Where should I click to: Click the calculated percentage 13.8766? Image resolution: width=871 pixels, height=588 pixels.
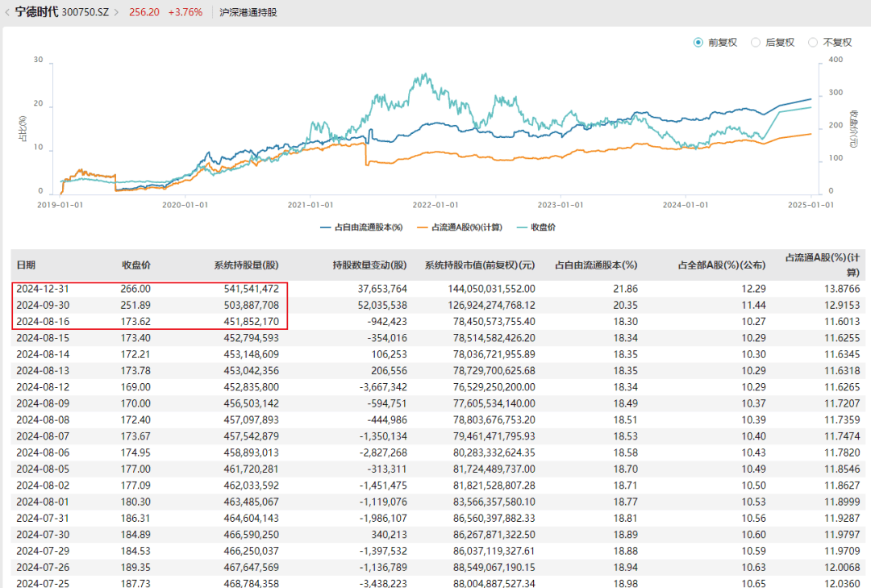(x=842, y=289)
